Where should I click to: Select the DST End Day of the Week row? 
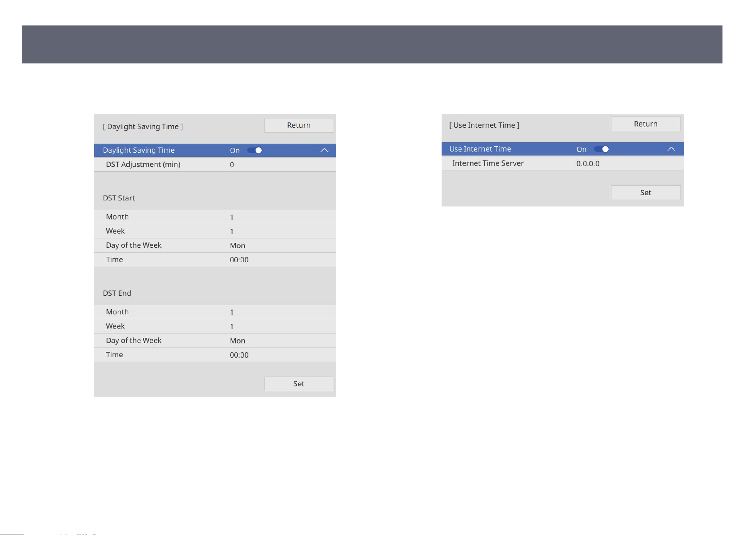click(215, 341)
